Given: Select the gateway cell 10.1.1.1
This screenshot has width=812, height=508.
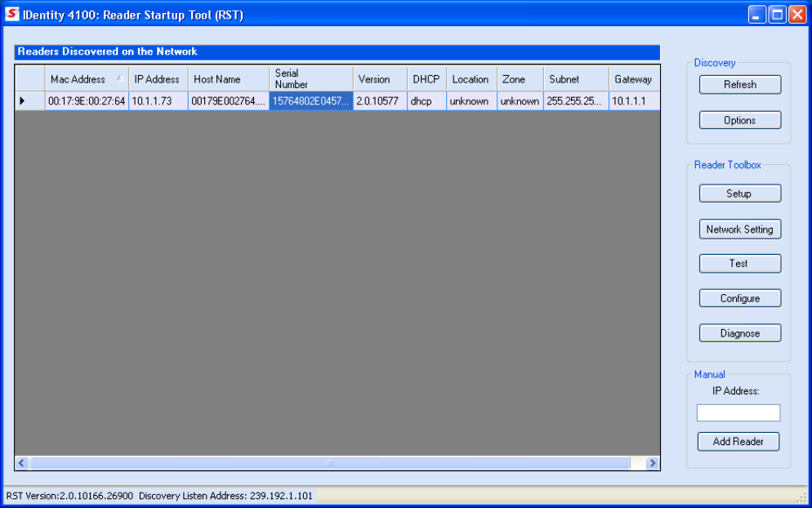Looking at the screenshot, I should click(634, 101).
